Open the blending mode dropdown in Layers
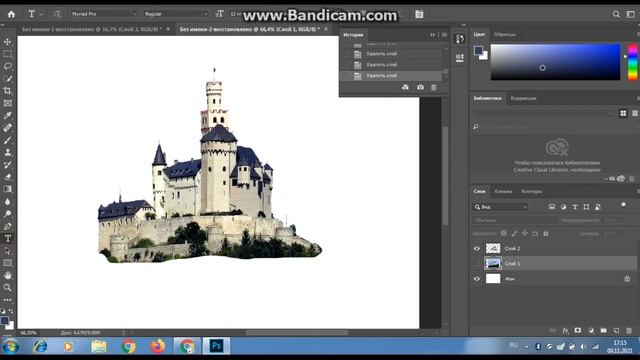Image resolution: width=640 pixels, height=360 pixels. [515, 220]
